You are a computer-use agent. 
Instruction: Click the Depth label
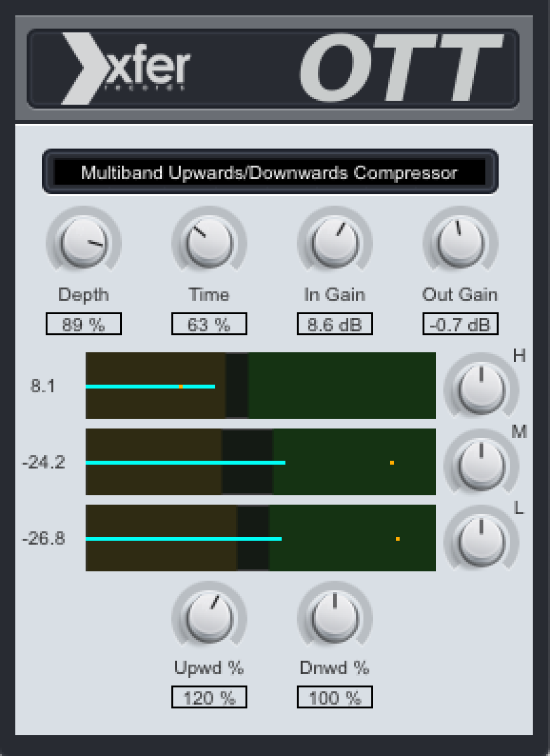[x=84, y=295]
